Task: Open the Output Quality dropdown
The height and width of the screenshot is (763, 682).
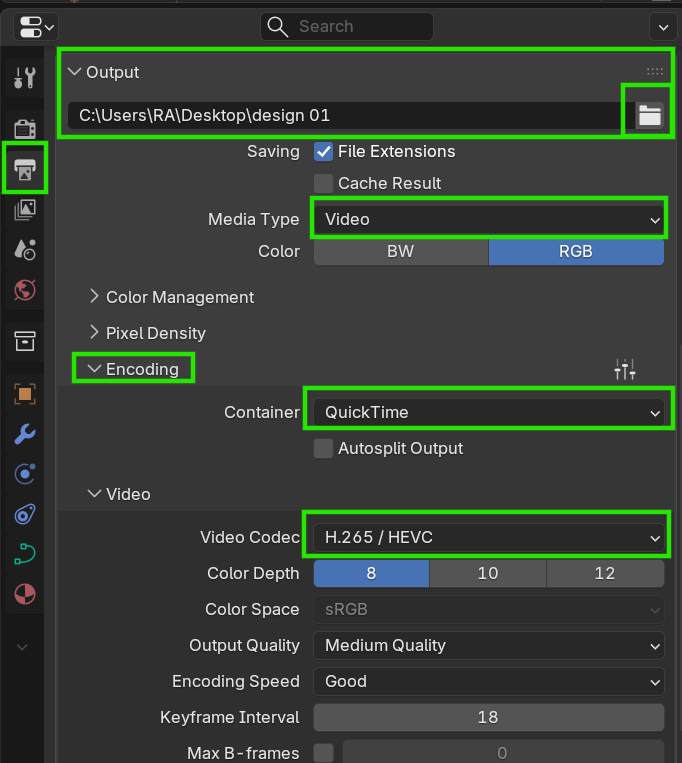Action: point(489,645)
